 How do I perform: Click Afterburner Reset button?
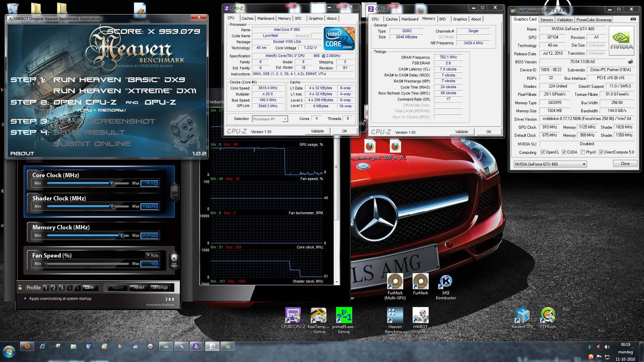[139, 287]
